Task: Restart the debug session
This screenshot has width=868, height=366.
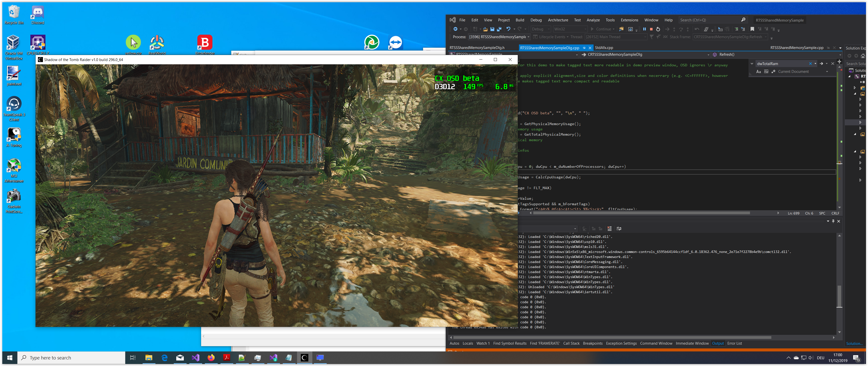Action: point(658,29)
